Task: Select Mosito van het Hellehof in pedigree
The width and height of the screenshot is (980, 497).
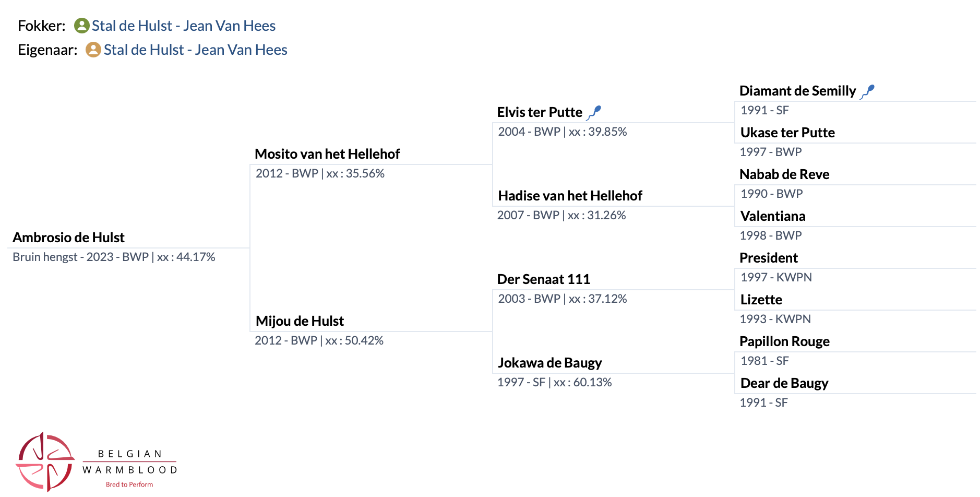Action: 327,154
